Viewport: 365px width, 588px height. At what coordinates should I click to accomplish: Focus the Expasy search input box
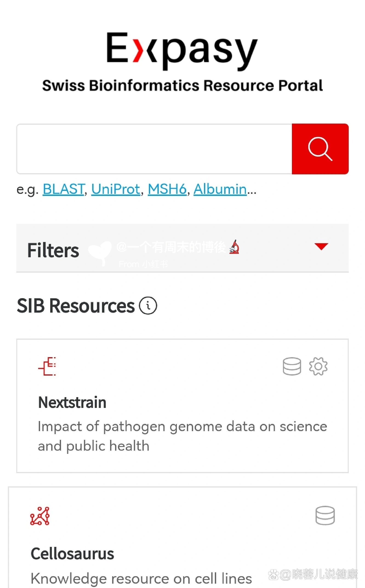[154, 149]
